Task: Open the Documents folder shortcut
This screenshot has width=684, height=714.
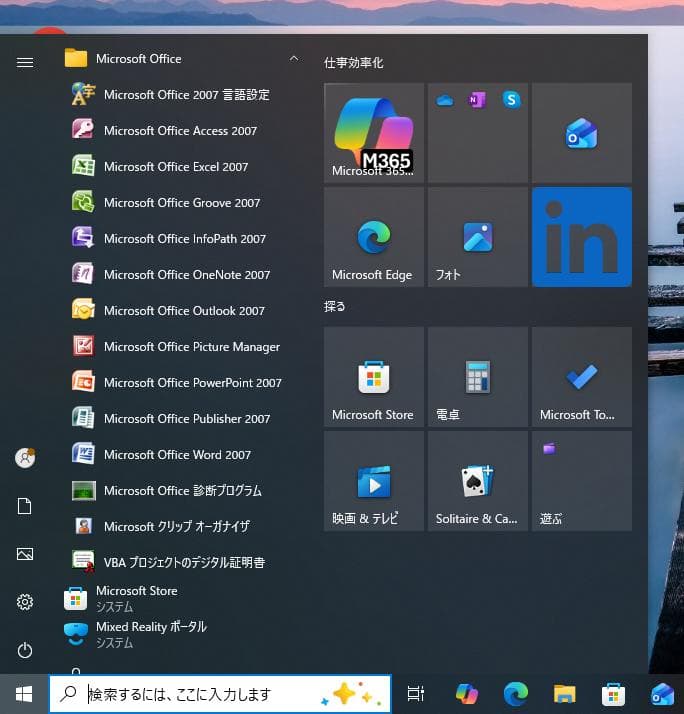Action: (x=25, y=506)
